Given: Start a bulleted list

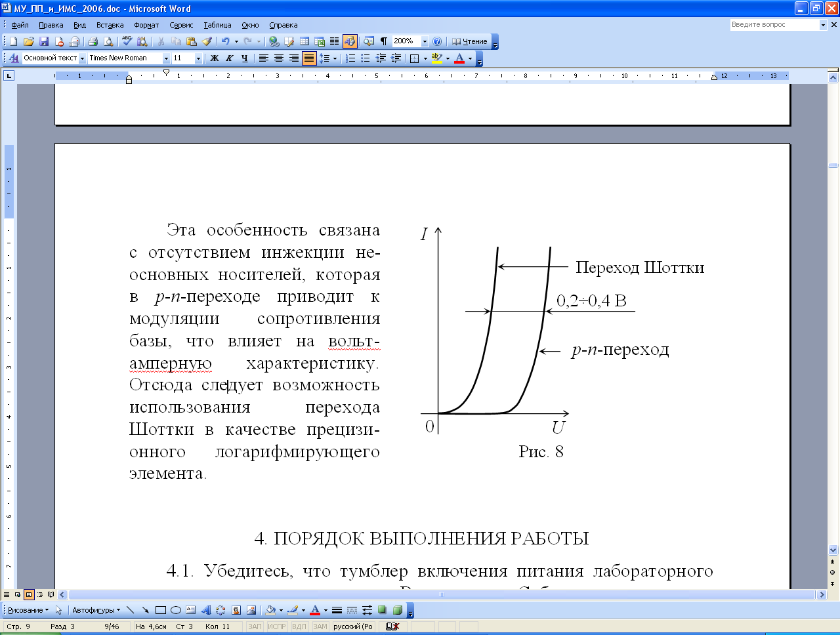Looking at the screenshot, I should pyautogui.click(x=366, y=58).
